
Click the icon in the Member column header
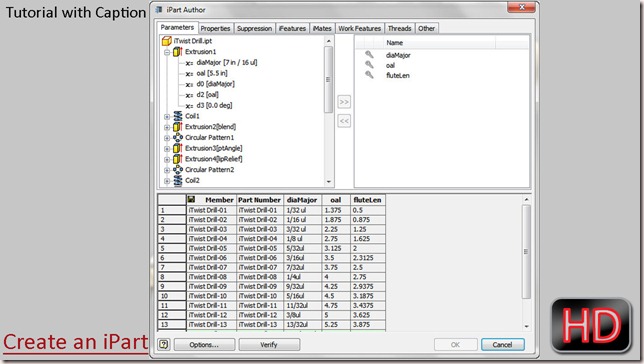191,200
